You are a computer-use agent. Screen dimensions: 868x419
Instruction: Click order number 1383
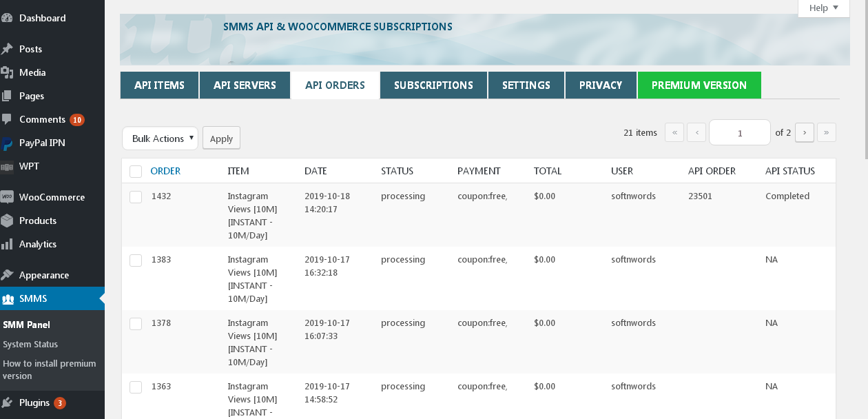click(161, 260)
